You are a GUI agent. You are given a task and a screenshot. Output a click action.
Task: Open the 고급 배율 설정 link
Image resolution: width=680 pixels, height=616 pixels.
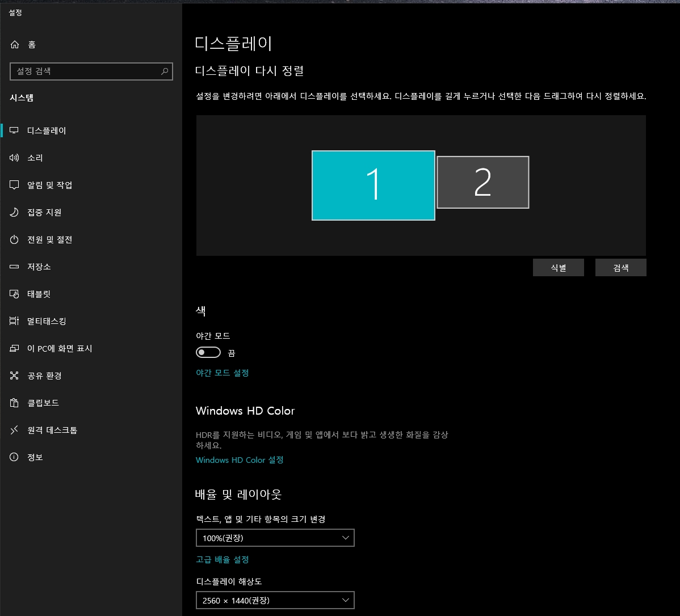point(223,560)
